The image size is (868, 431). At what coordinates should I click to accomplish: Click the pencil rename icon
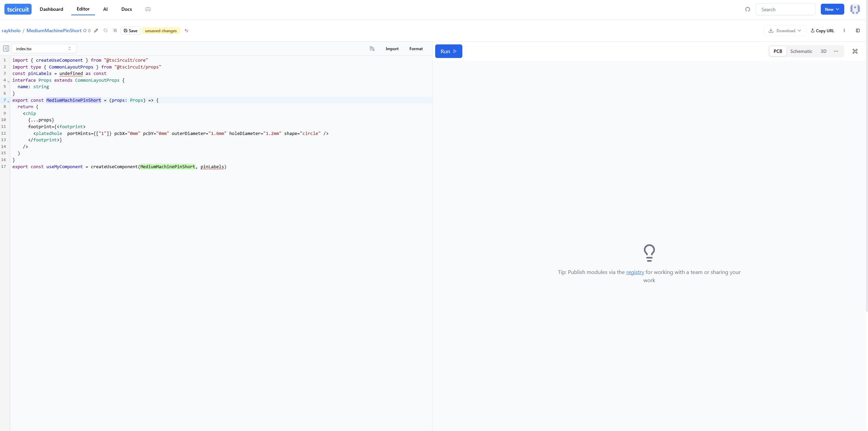[96, 31]
